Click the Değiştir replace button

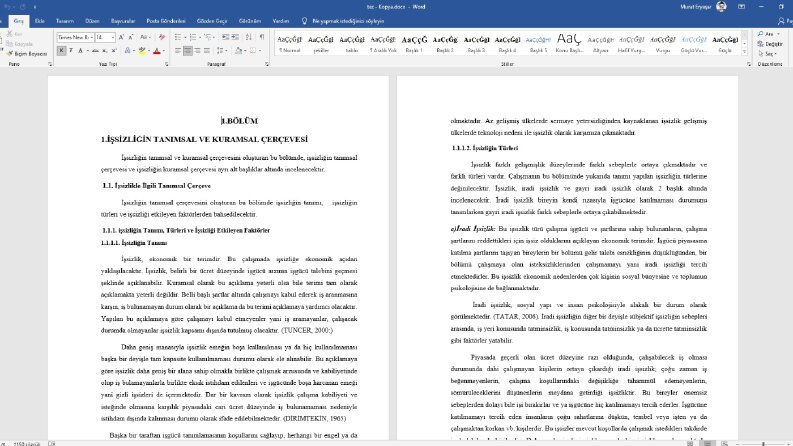[770, 44]
